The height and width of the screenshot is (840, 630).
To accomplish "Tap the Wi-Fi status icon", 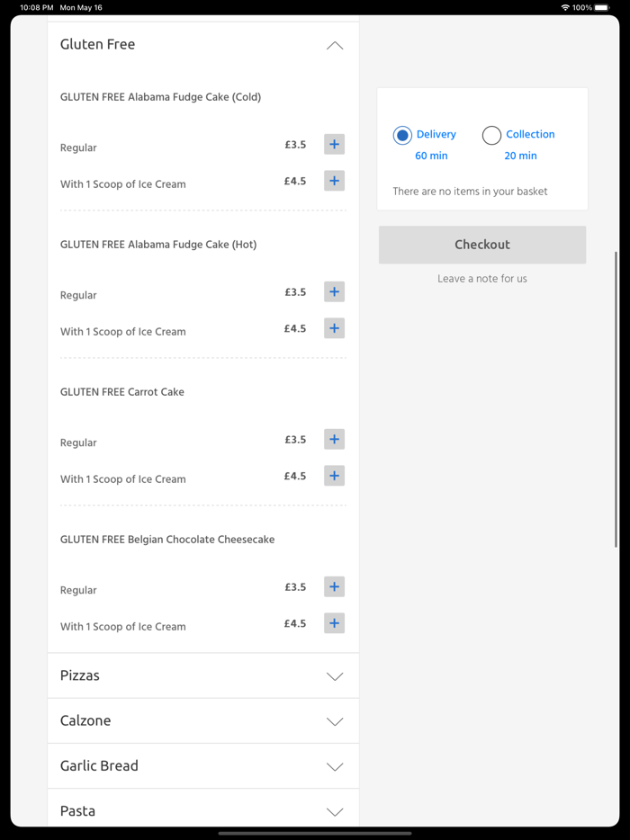I will [565, 7].
